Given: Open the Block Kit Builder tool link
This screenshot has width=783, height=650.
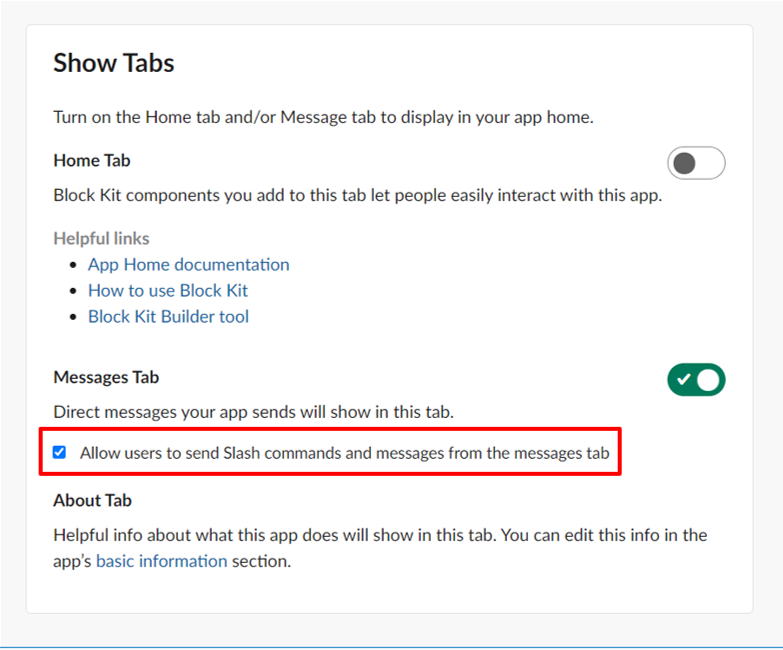Looking at the screenshot, I should click(168, 317).
